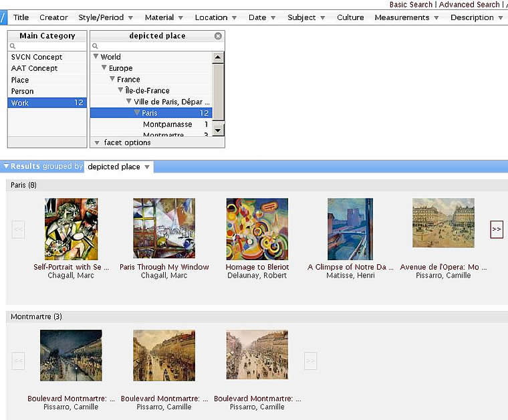Viewport: 508px width, 420px height.
Task: Click in the Main Category search field
Action: (x=47, y=46)
